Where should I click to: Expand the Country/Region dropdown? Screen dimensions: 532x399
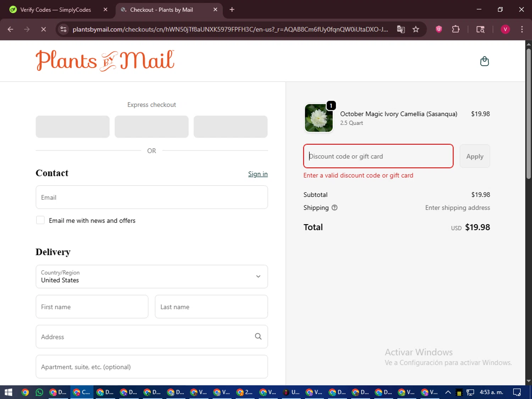click(x=152, y=277)
